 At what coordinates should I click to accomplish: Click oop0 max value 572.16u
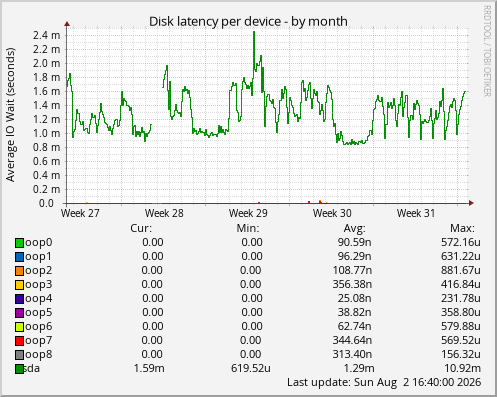461,242
